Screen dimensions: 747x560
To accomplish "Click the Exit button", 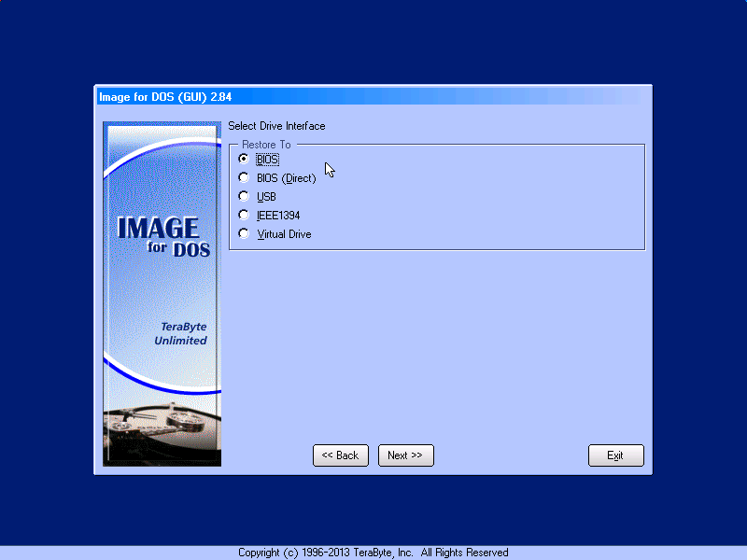I will click(615, 455).
